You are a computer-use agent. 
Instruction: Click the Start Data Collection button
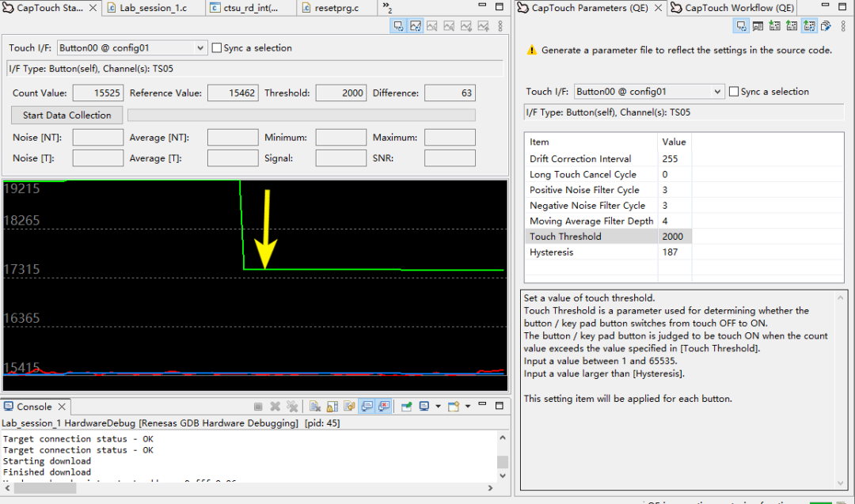point(67,115)
